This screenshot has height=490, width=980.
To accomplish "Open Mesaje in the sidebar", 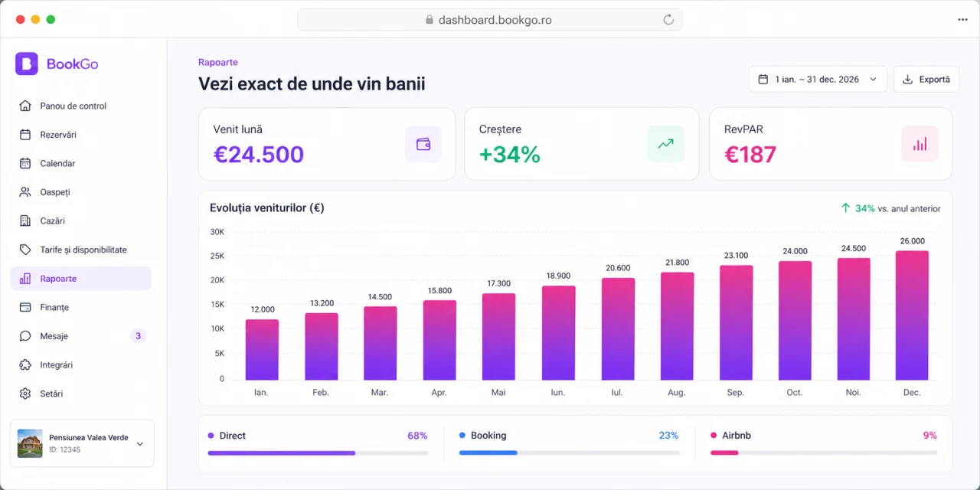I will coord(81,336).
